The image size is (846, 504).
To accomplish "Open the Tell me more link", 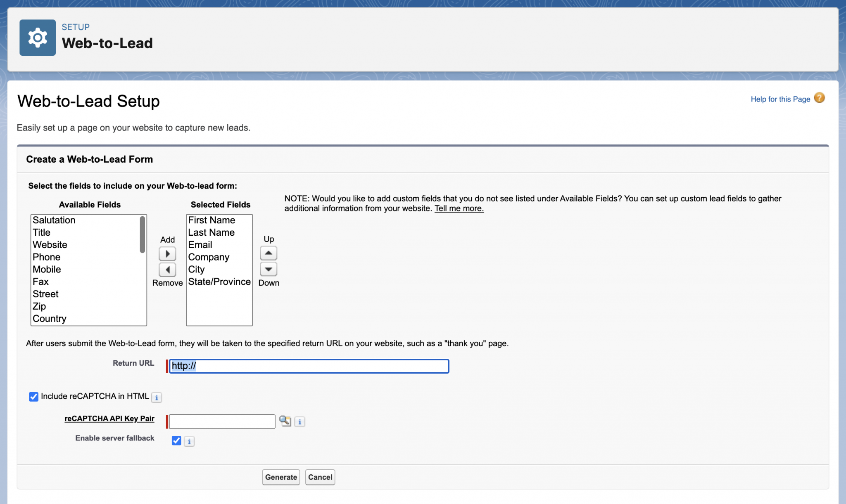I will pos(459,208).
